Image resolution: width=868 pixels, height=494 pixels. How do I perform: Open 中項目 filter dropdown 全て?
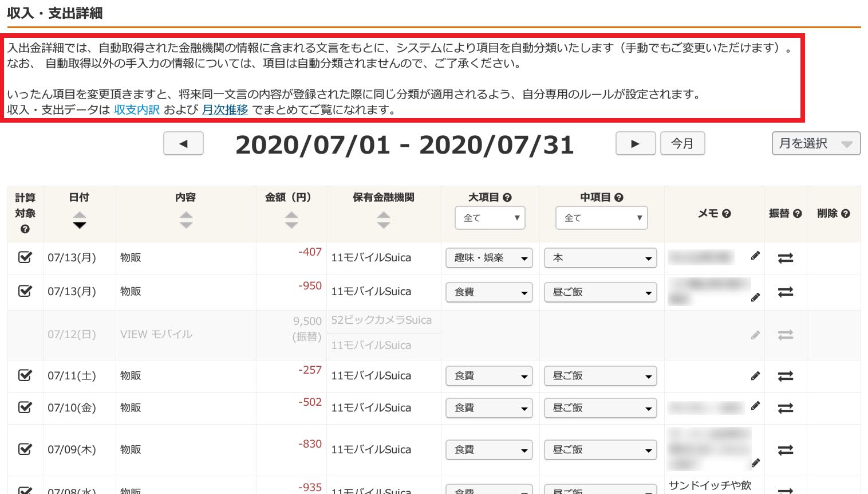click(x=602, y=218)
